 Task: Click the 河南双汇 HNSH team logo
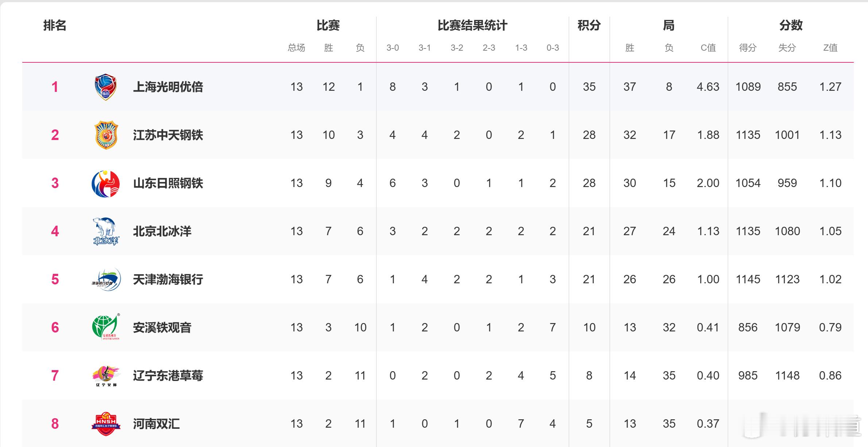point(106,424)
